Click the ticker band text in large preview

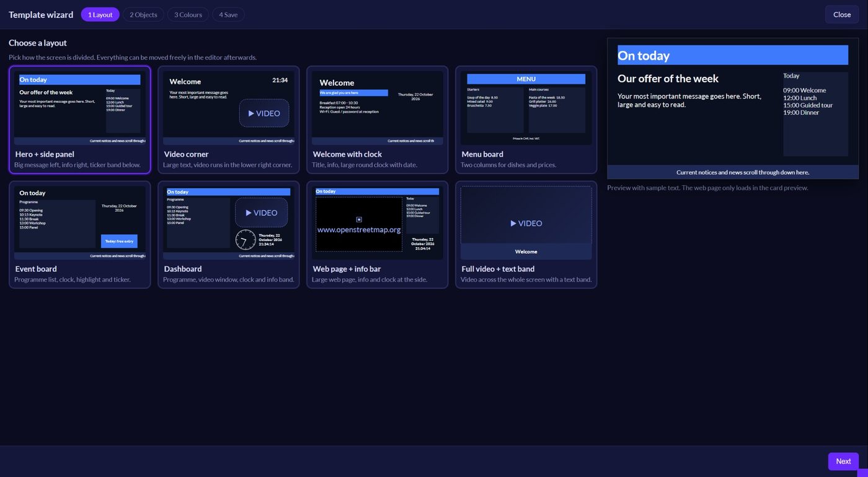click(743, 172)
